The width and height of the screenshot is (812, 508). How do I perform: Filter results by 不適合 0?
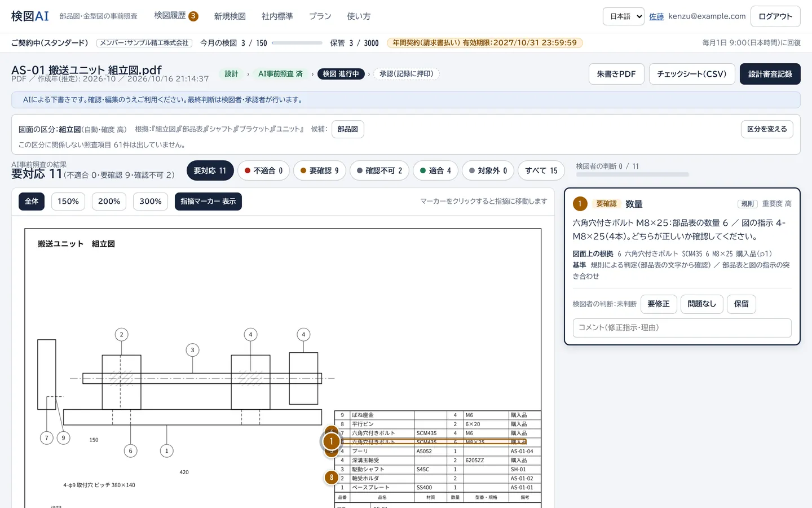[x=264, y=170]
